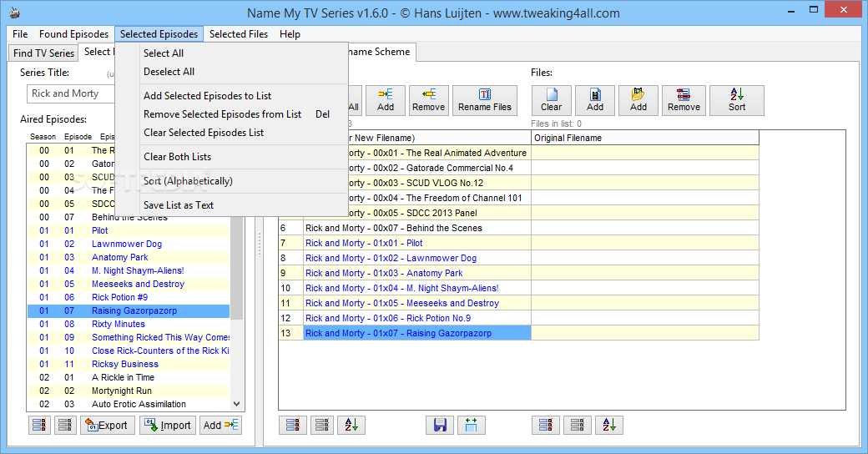Sort the files list alphabetically
868x454 pixels.
click(737, 100)
